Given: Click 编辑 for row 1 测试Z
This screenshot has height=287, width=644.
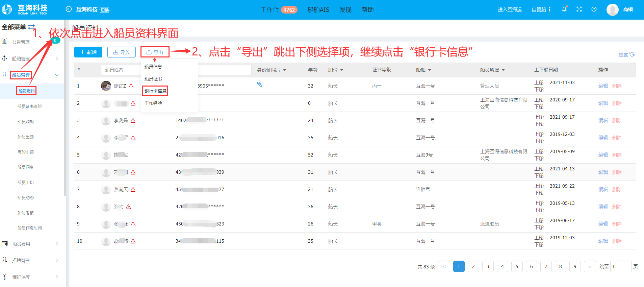Looking at the screenshot, I should tap(603, 86).
